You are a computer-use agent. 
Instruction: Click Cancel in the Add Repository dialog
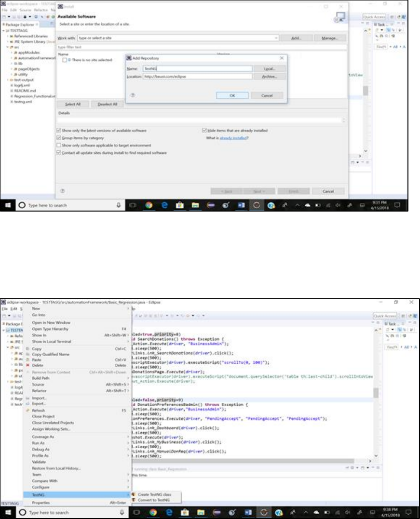coord(267,95)
